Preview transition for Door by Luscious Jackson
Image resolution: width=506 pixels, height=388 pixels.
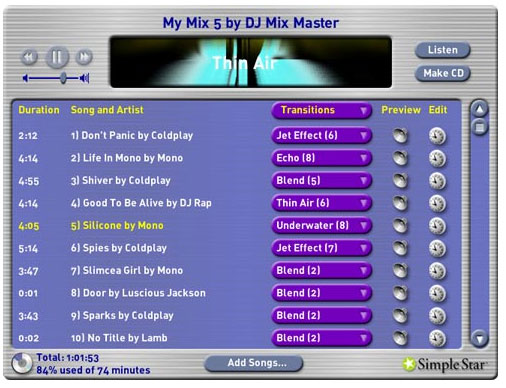pyautogui.click(x=400, y=293)
